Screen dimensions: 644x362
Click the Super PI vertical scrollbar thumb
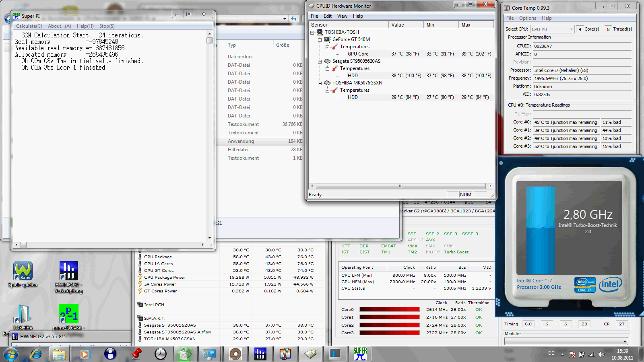210,40
